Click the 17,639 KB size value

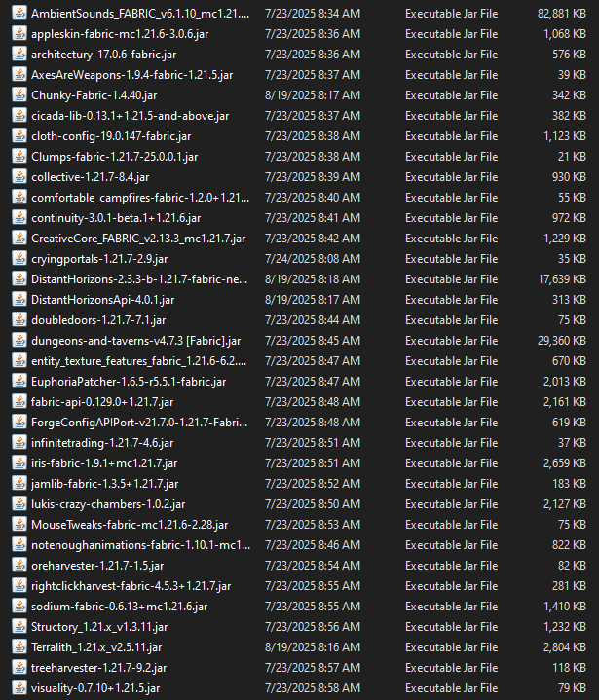coord(561,279)
